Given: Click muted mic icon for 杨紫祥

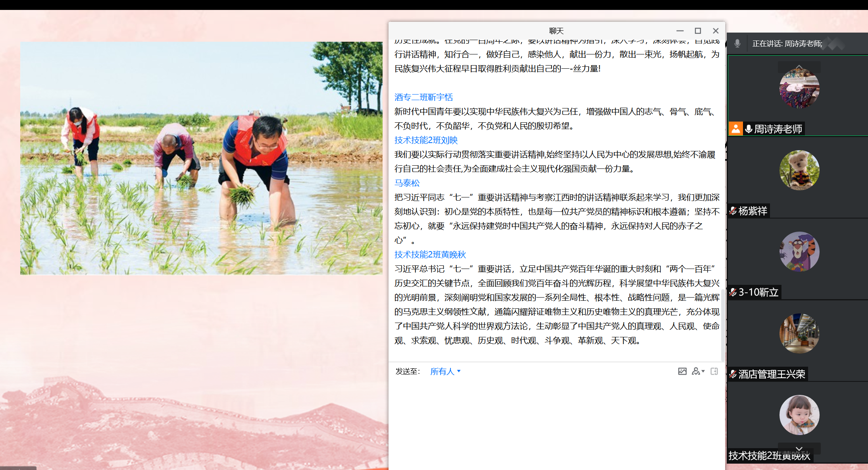Looking at the screenshot, I should (x=733, y=211).
